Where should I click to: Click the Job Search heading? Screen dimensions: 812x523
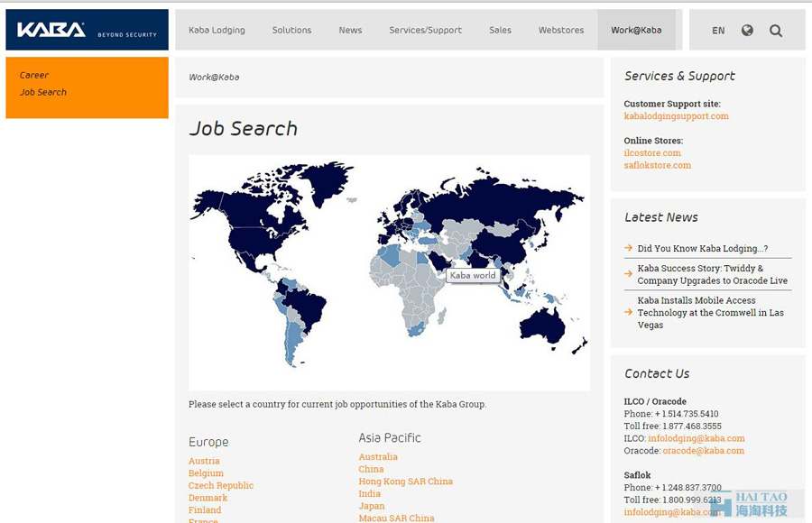244,128
